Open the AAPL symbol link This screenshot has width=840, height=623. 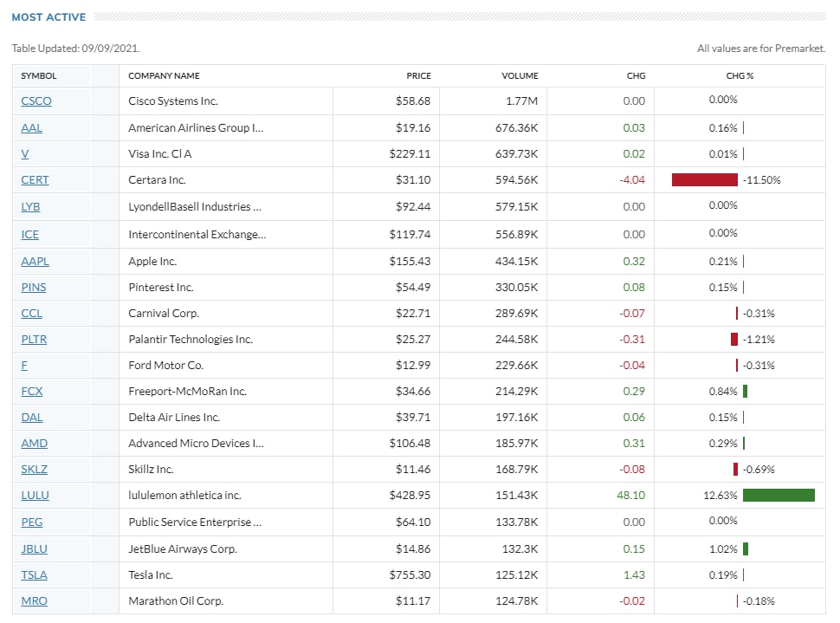tap(35, 261)
